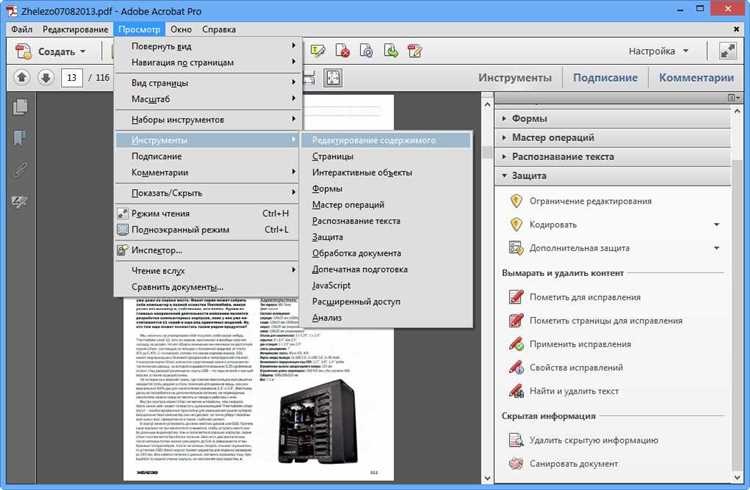Screen dimensions: 750x490
Task: Choose Анализ from the tools submenu
Action: [x=386, y=318]
